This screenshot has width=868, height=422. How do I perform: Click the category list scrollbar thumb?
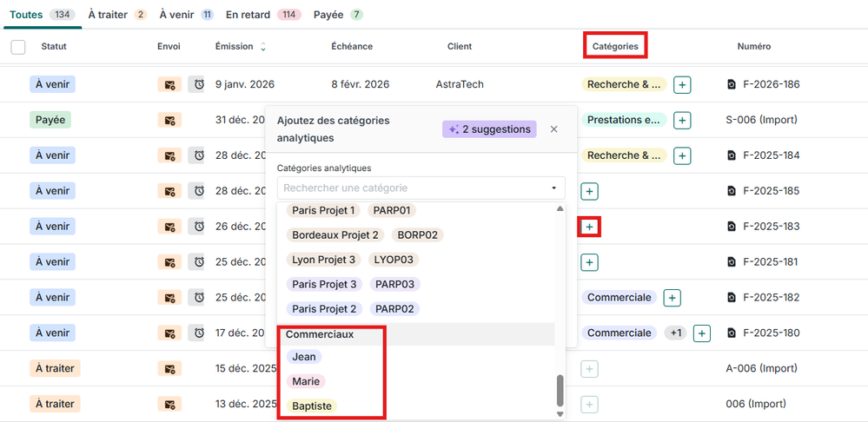560,390
